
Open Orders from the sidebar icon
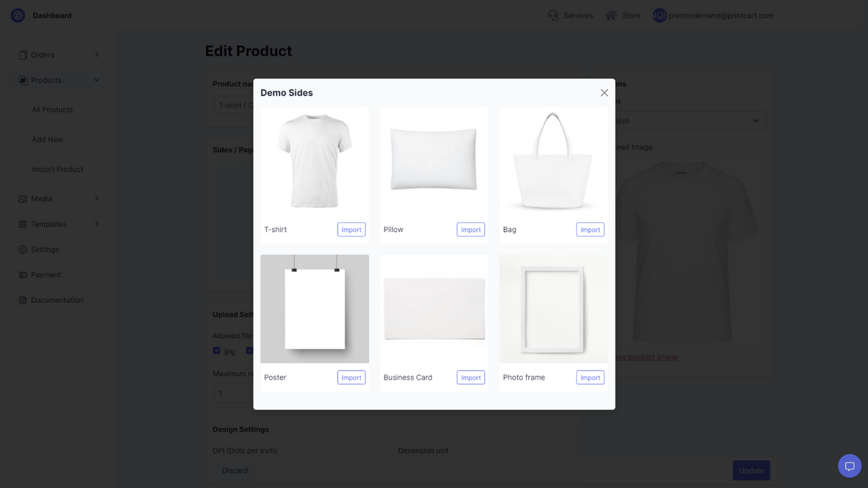[x=22, y=54]
